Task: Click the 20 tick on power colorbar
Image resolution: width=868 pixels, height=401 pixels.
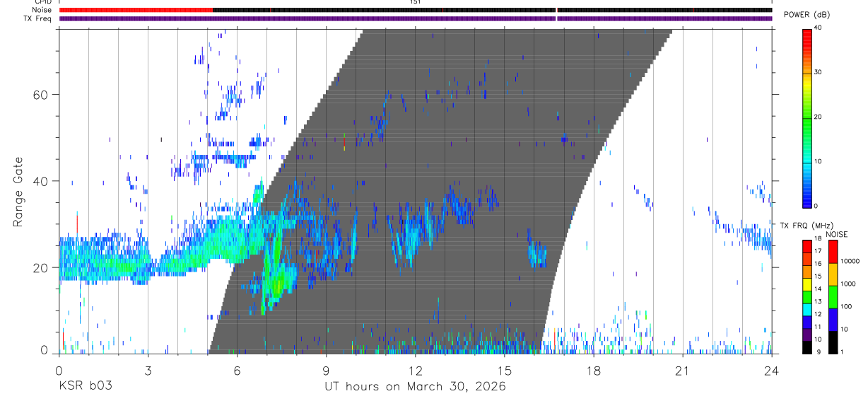Action: [x=818, y=117]
